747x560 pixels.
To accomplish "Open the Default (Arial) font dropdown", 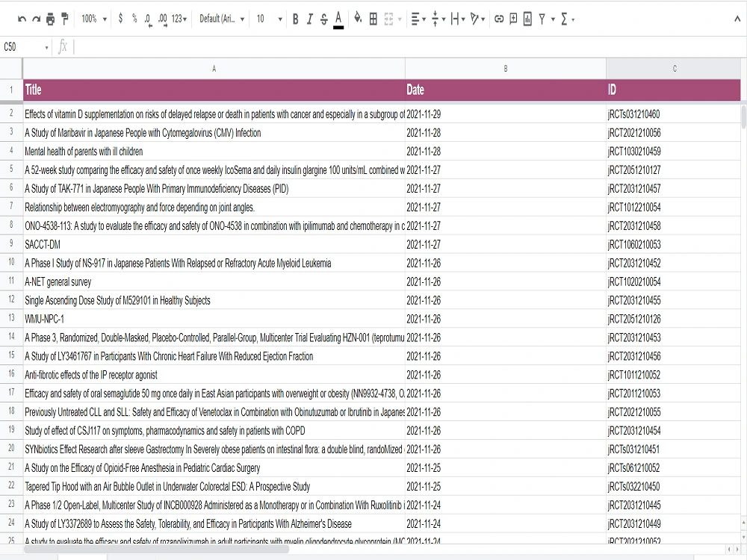I will [222, 19].
